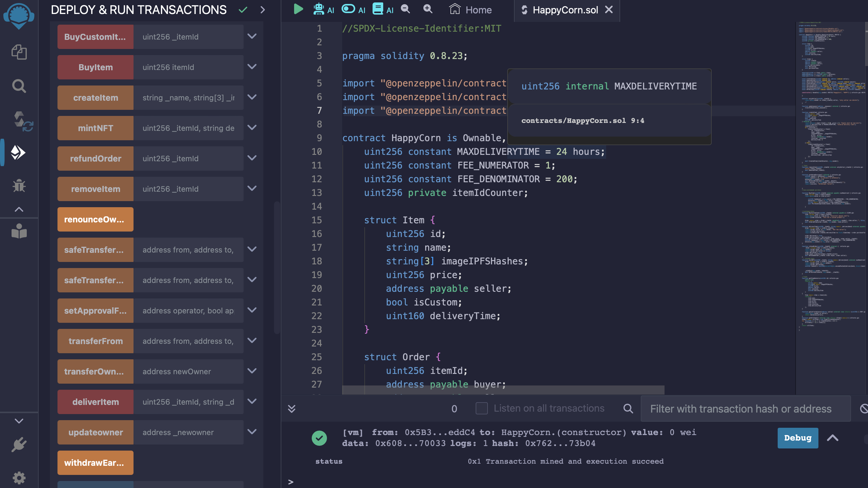
Task: Open the Settings gear icon
Action: 19,478
